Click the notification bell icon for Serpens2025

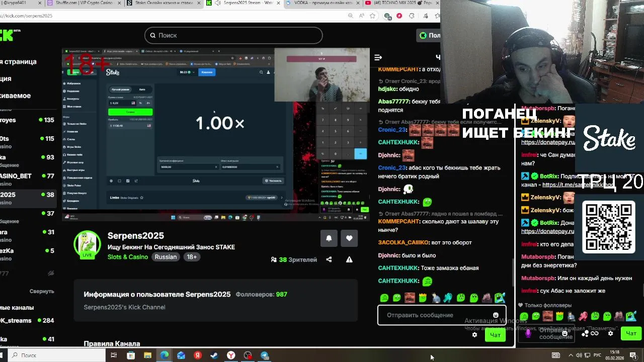tap(329, 238)
